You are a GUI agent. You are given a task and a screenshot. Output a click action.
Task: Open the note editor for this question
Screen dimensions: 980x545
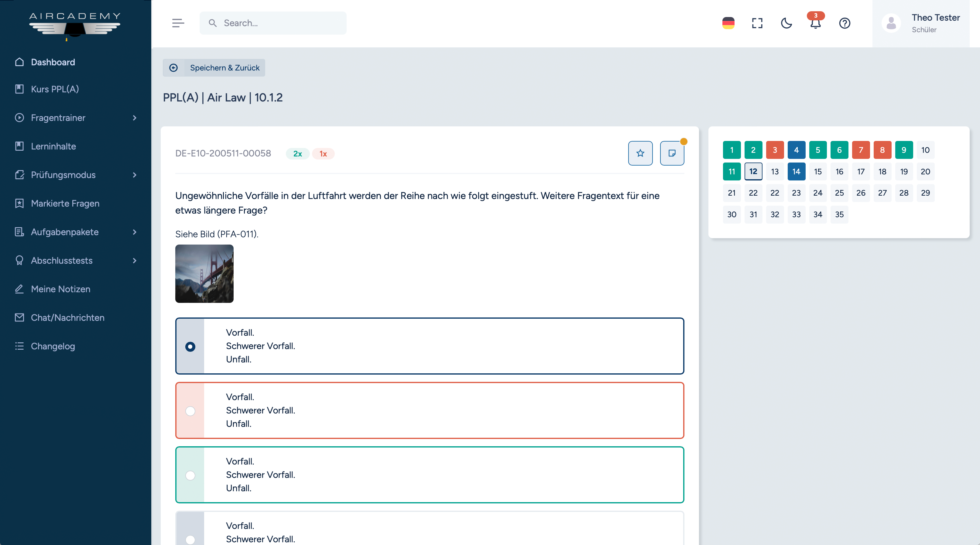[x=672, y=153]
